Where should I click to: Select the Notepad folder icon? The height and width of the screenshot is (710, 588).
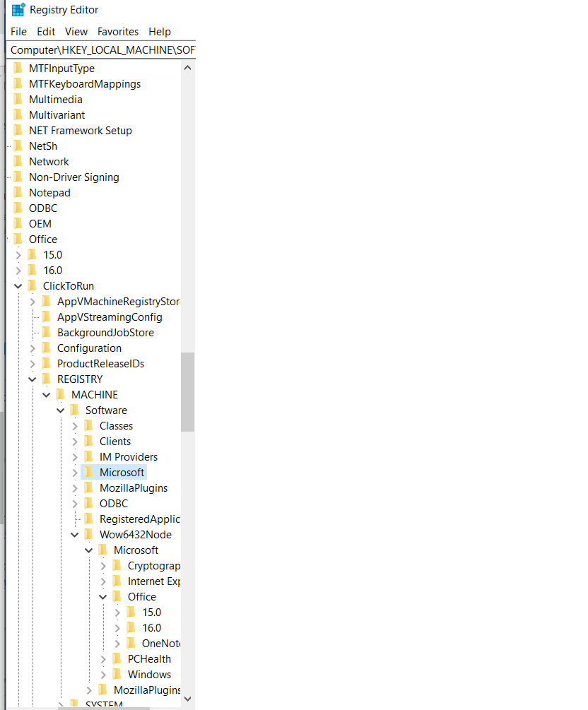[18, 192]
